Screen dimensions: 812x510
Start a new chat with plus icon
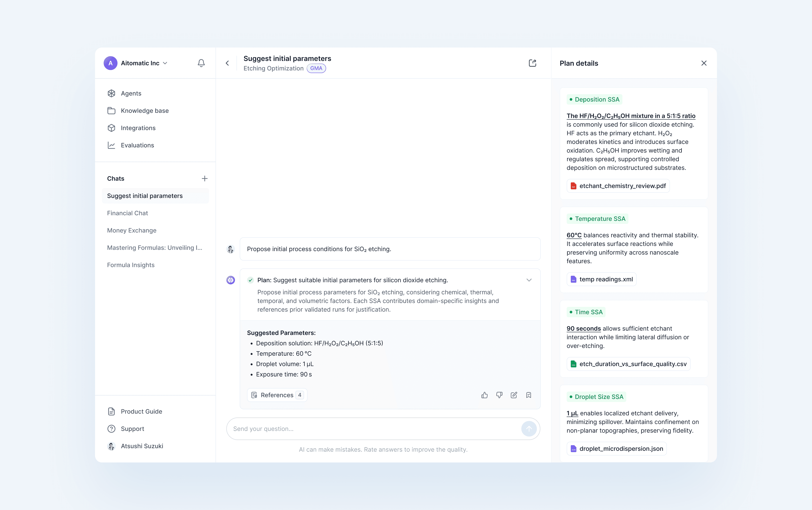click(205, 178)
